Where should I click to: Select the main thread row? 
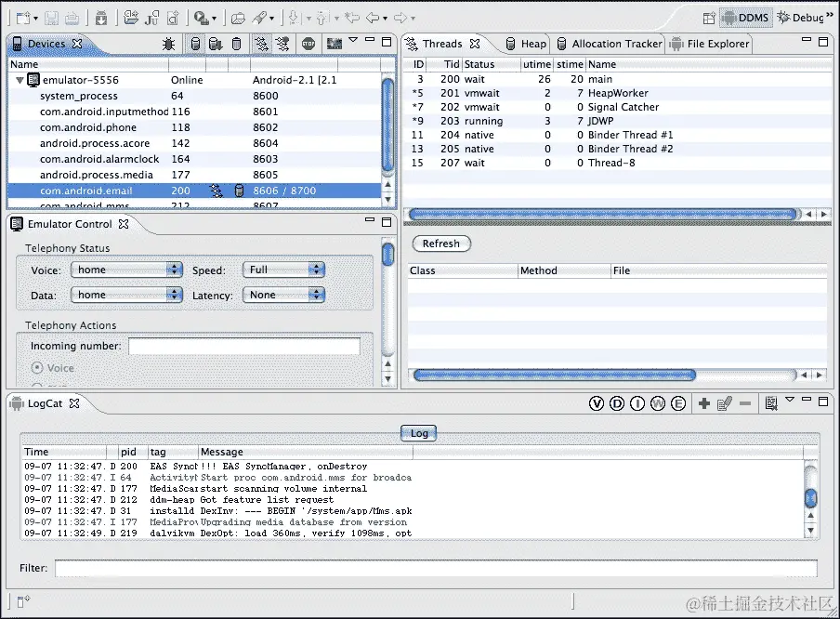point(616,79)
